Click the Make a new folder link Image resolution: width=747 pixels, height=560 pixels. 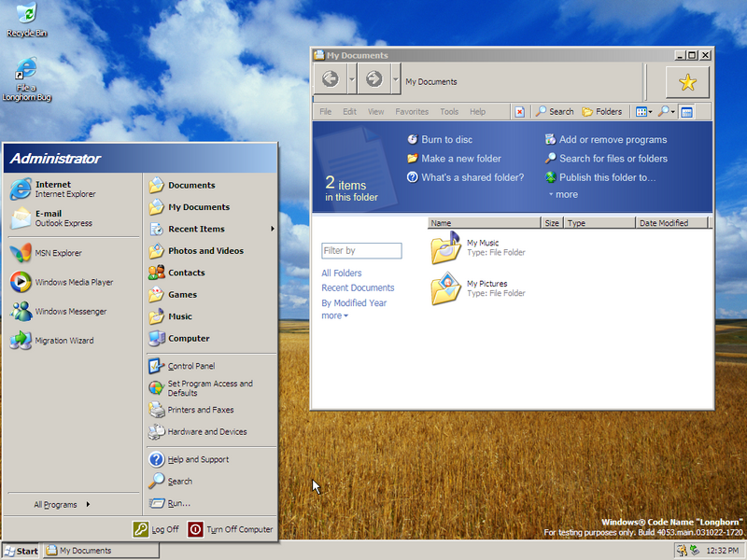click(460, 159)
